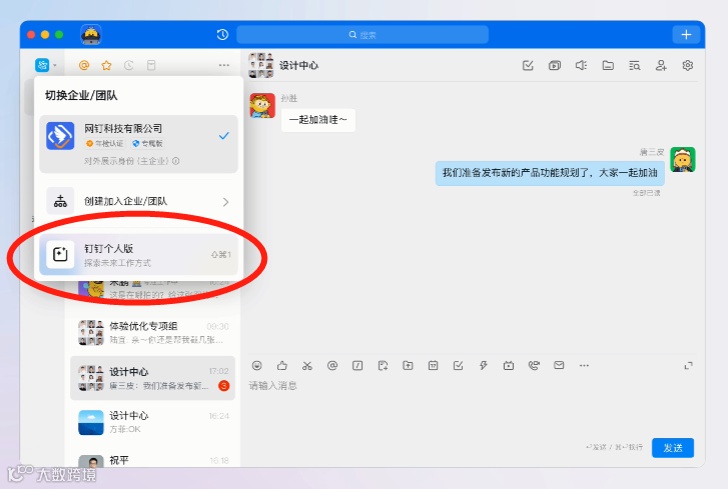Image resolution: width=728 pixels, height=489 pixels.
Task: Click the calendar date icon in input toolbar
Action: click(433, 365)
